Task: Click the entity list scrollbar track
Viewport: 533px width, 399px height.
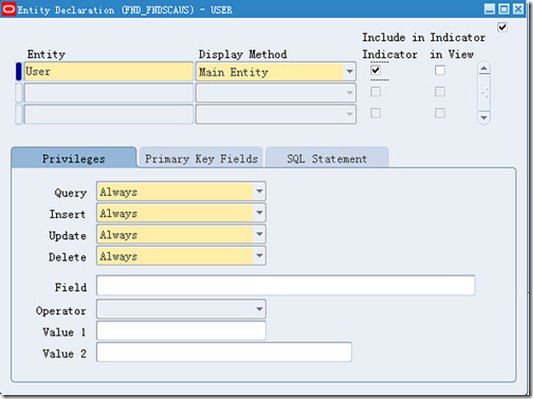Action: click(484, 93)
